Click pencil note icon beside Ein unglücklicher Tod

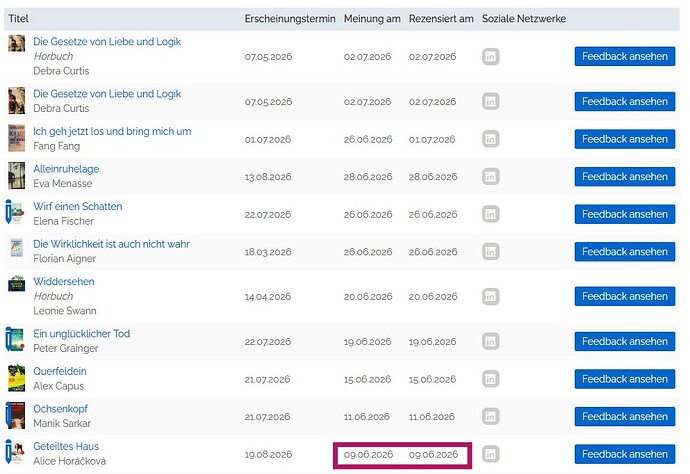click(x=8, y=339)
